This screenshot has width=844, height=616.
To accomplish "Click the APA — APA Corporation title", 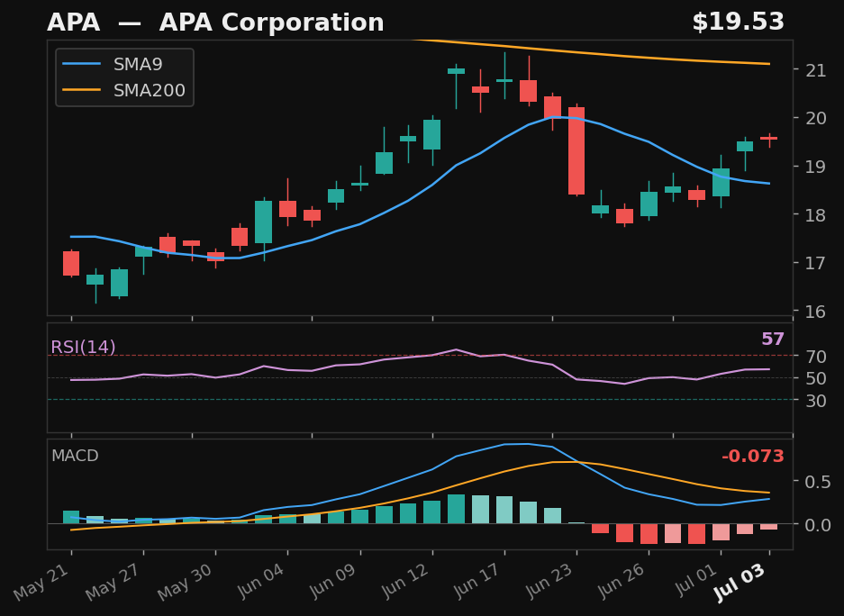I will 215,23.
